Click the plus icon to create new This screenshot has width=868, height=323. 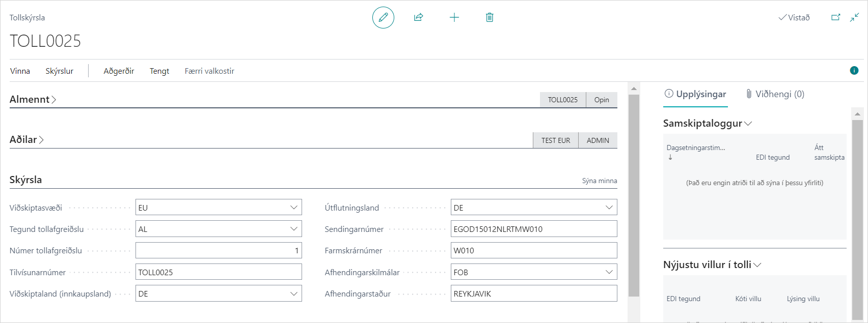454,18
